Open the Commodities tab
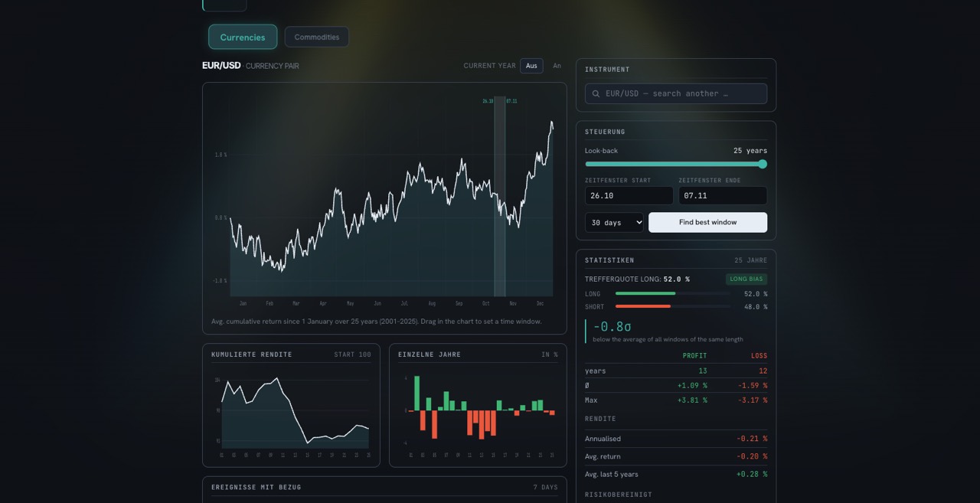The image size is (980, 503). 317,37
